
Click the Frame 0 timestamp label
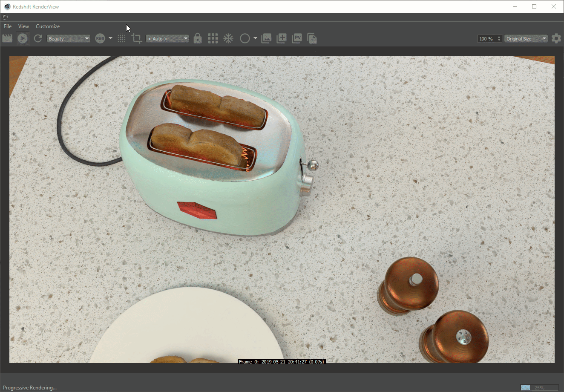pyautogui.click(x=282, y=361)
